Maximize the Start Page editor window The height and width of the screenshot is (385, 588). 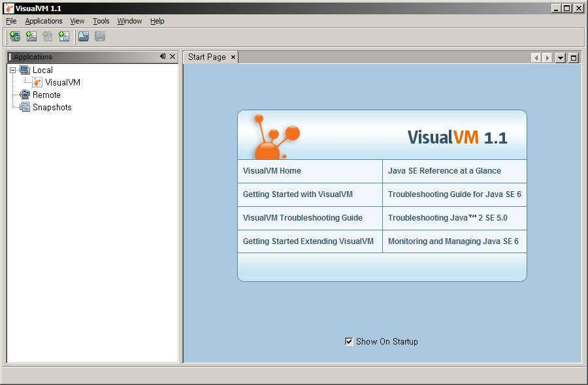pos(574,58)
